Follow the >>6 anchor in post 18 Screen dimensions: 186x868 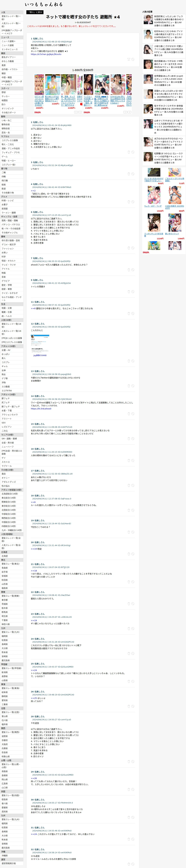point(33,502)
